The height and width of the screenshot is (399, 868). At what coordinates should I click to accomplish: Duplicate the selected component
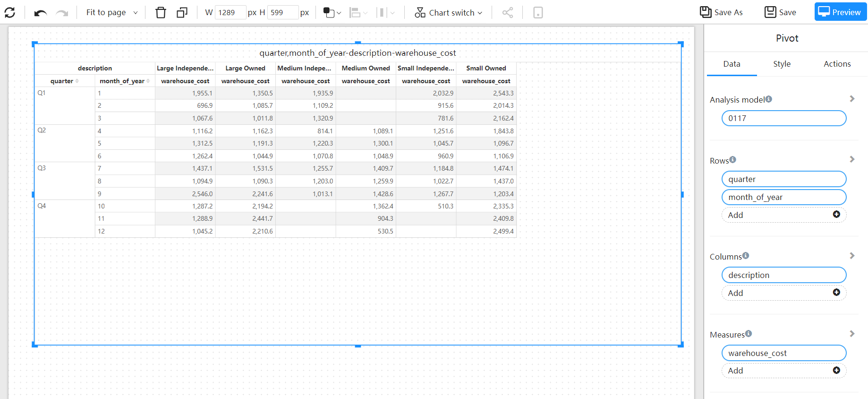tap(182, 12)
